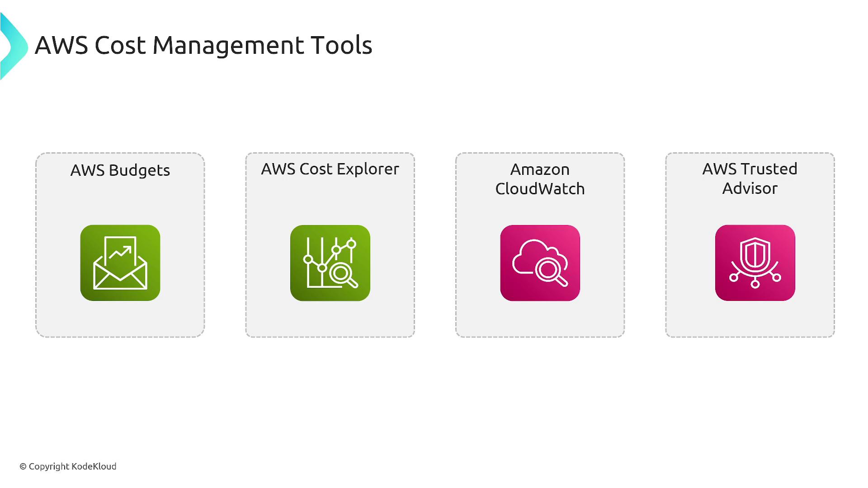Select the "AWS Budgets" card label

pos(120,170)
